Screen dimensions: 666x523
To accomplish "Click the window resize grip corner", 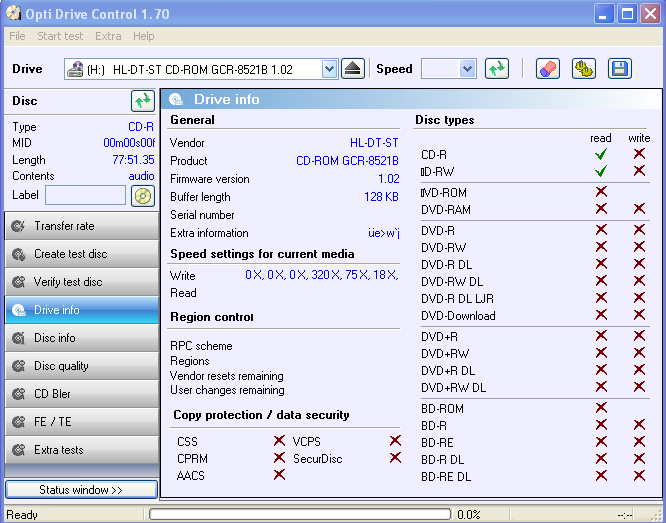I will 658,515.
